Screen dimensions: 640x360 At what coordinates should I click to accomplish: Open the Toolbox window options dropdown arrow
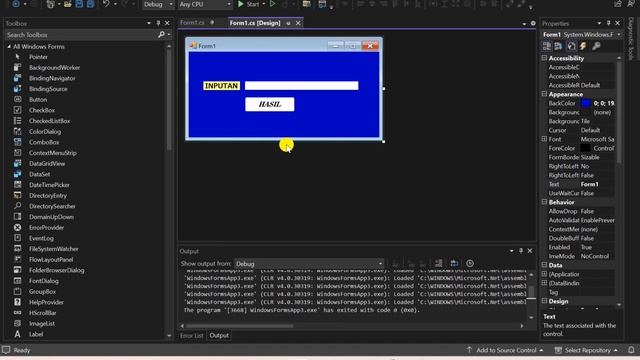[x=149, y=23]
